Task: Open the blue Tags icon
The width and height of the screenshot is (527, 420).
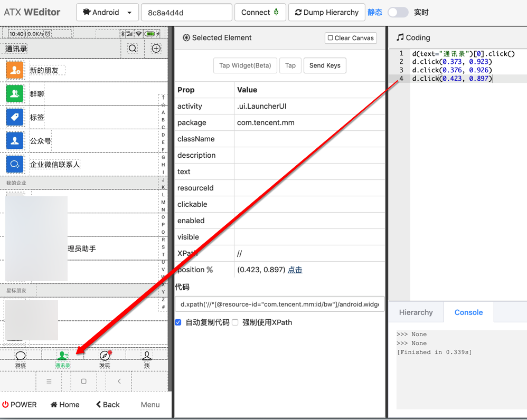Action: pos(15,117)
